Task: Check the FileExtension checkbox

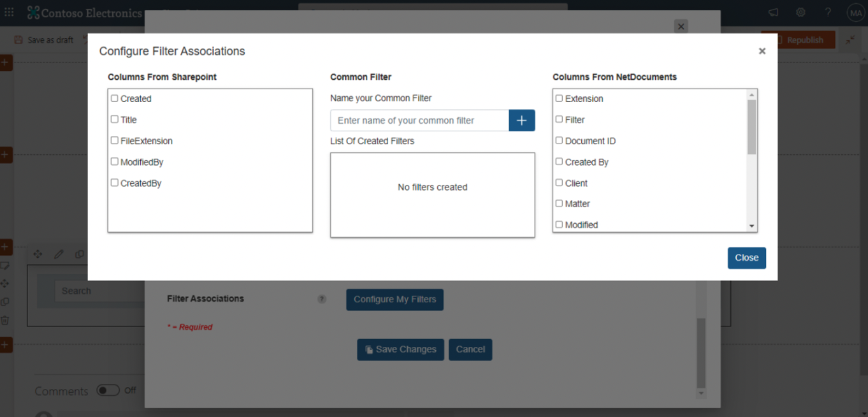Action: click(115, 140)
